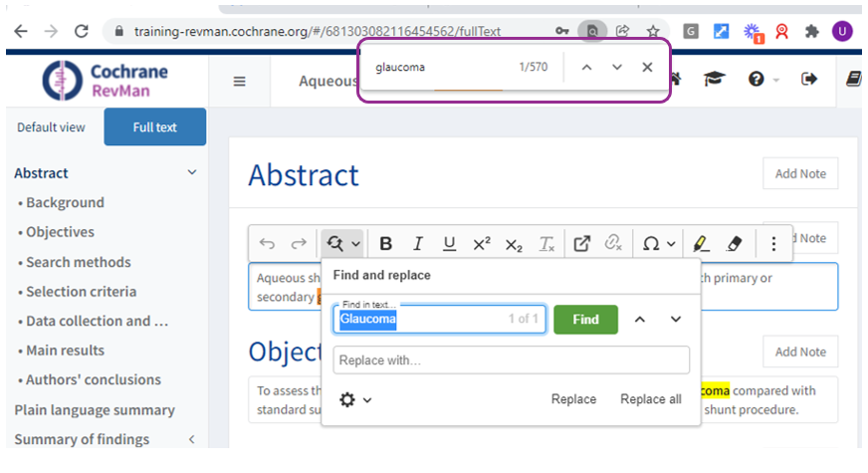Click the superscript icon

coord(482,244)
